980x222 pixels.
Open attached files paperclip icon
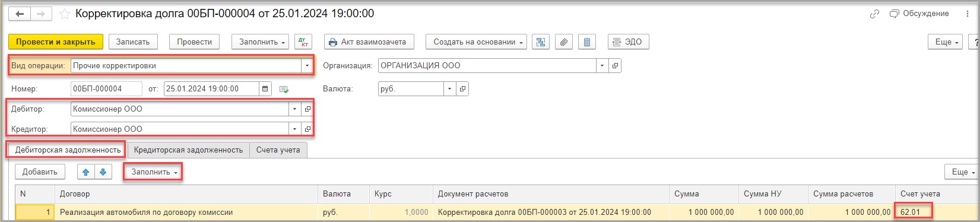564,42
